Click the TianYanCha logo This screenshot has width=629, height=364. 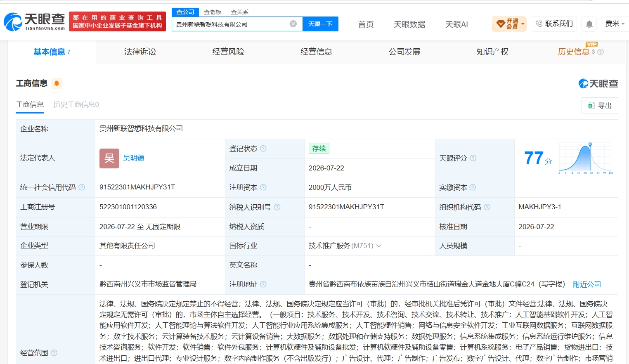(34, 21)
